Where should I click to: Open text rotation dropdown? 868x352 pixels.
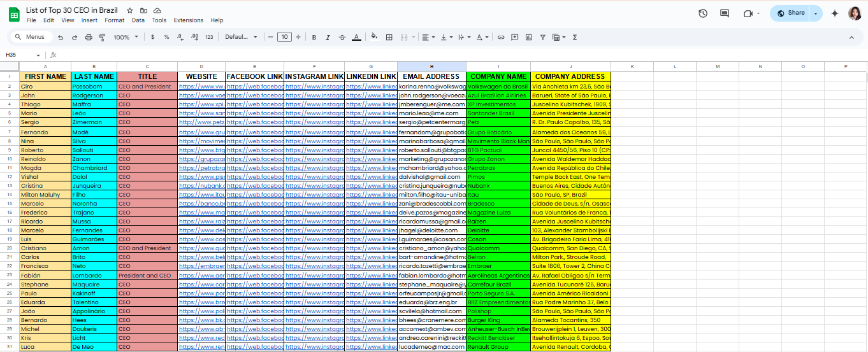click(x=482, y=38)
